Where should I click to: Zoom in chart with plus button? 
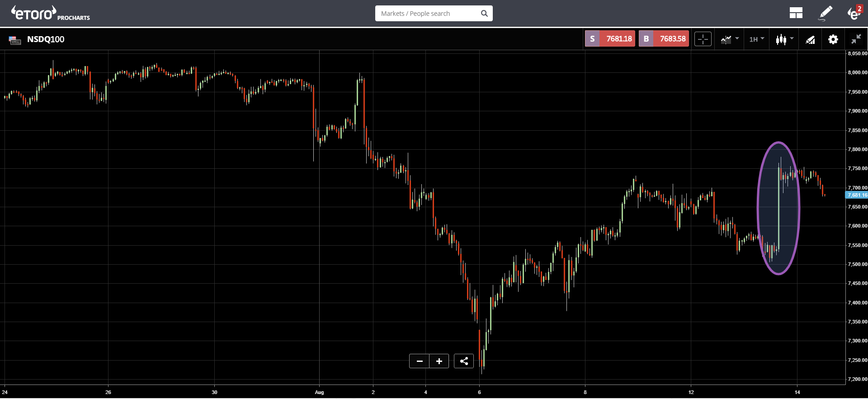(439, 361)
